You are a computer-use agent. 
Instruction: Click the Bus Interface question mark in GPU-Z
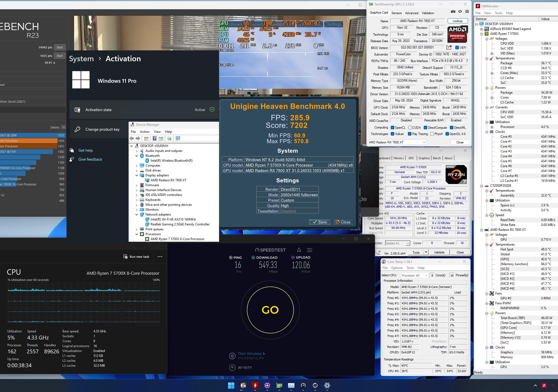click(467, 61)
